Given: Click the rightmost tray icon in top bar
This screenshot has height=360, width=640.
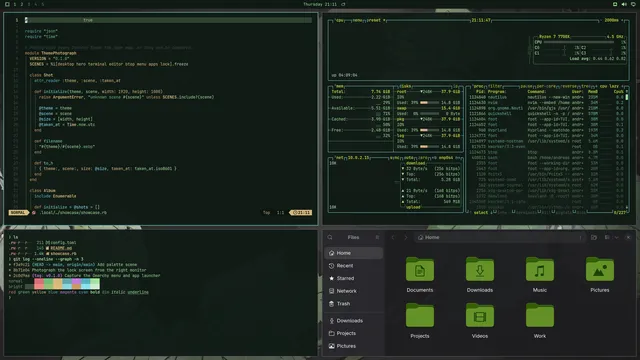Looking at the screenshot, I should (633, 4).
